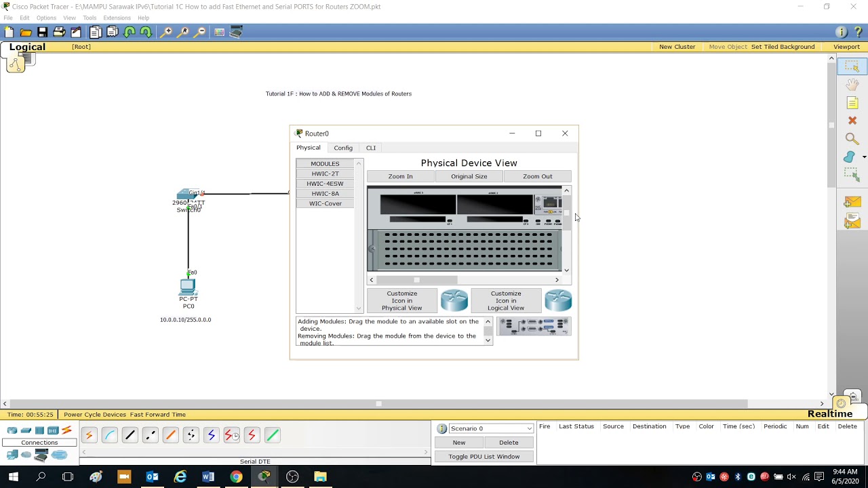Select HWIC-2T module in list
The height and width of the screenshot is (488, 868).
click(x=325, y=174)
